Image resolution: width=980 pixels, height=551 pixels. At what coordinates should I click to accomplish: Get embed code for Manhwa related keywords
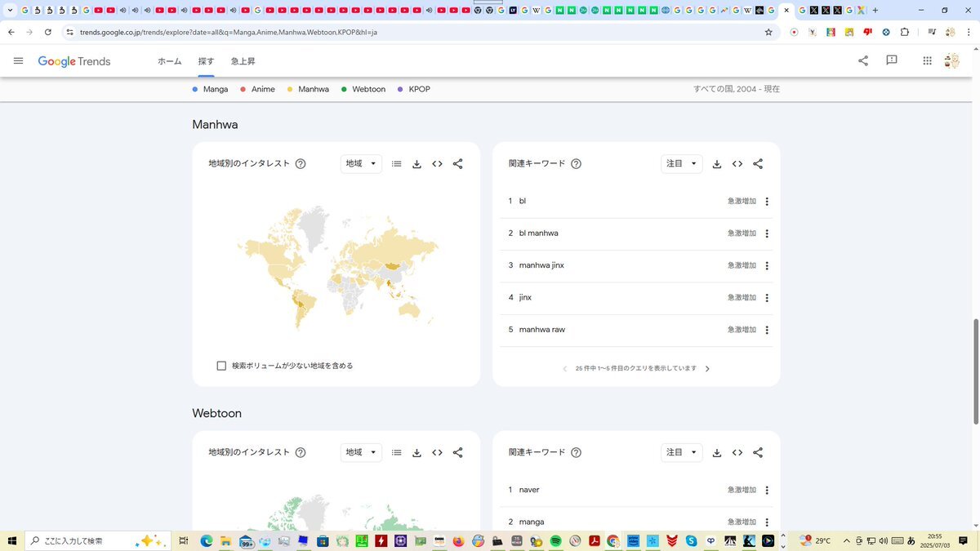pyautogui.click(x=737, y=164)
